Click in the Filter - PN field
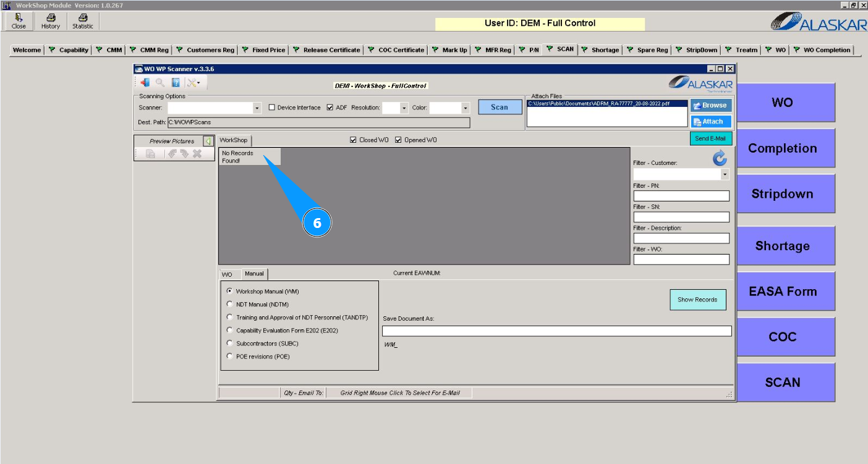The height and width of the screenshot is (464, 868). (681, 196)
